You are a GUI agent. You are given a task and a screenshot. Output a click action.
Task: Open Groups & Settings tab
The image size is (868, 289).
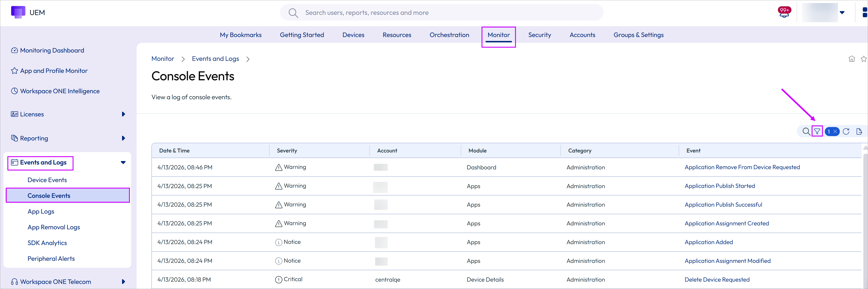(638, 35)
